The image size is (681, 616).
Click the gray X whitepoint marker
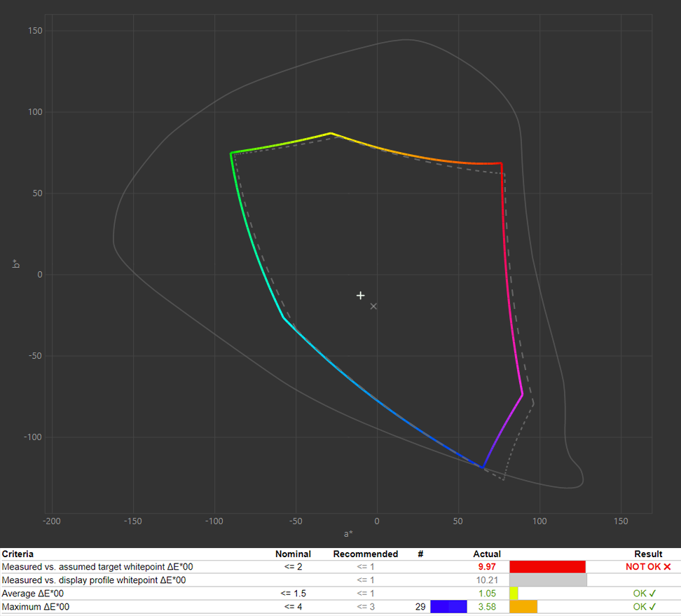tap(373, 306)
